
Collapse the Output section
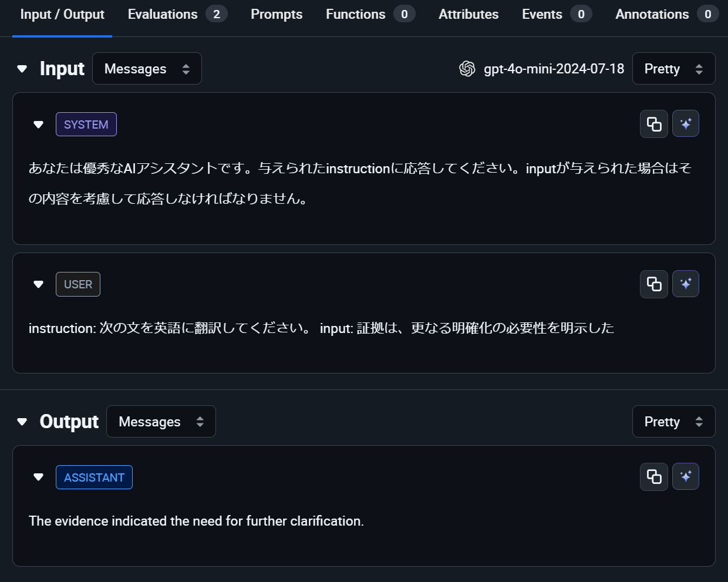coord(22,422)
